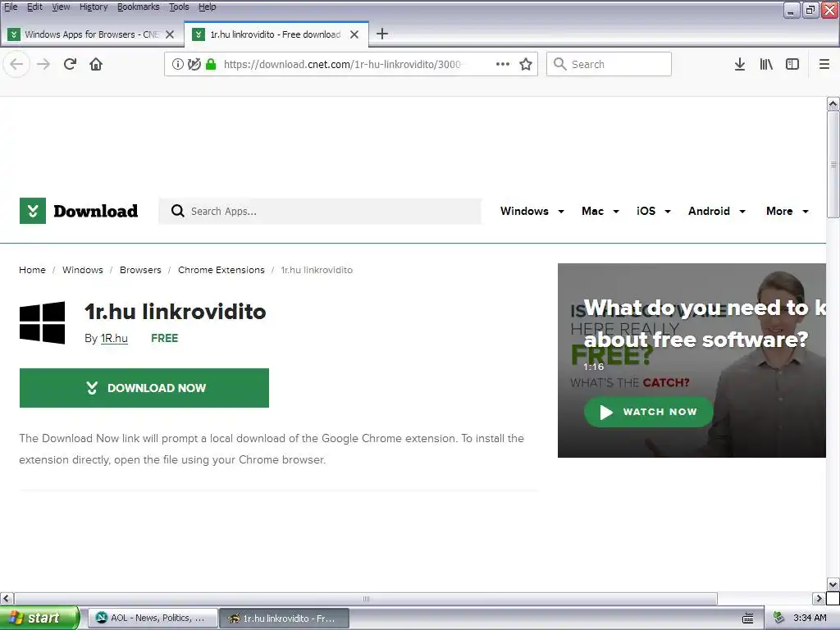Screen dimensions: 840x630
Task: Click the green CNET Download logo icon
Action: 33,211
